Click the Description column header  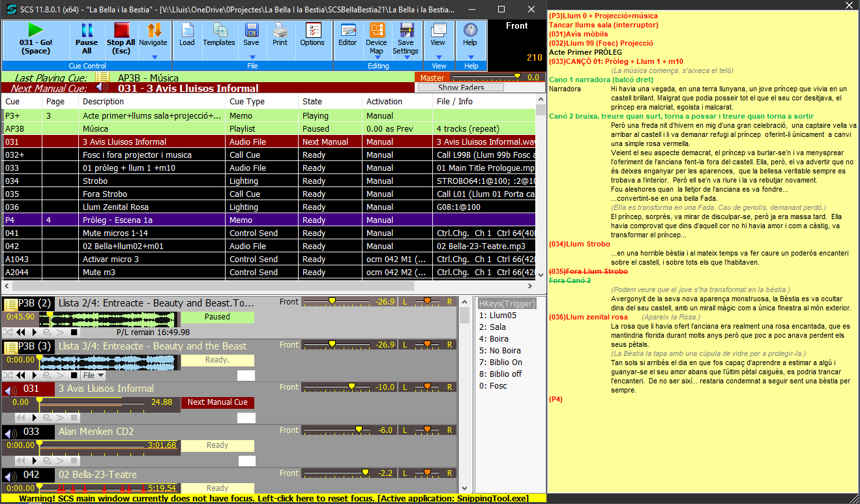[152, 102]
